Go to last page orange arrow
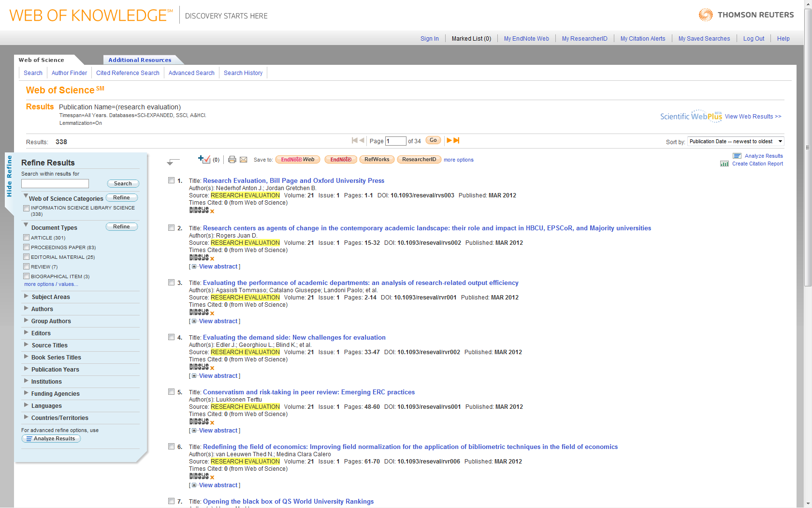This screenshot has height=508, width=812. click(x=456, y=140)
